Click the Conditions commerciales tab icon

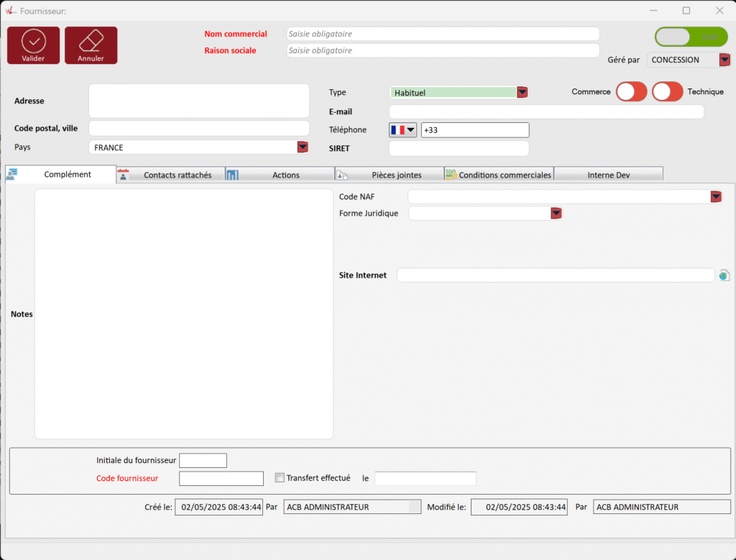[x=451, y=174]
